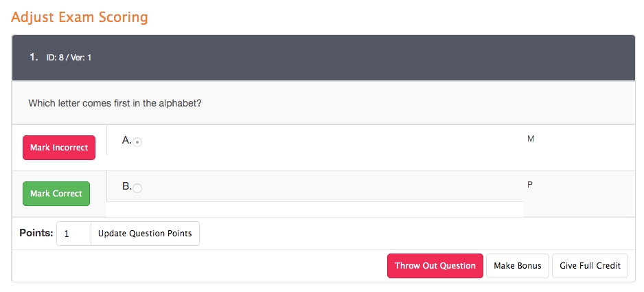Give full credit for the question
The image size is (644, 292).
[x=590, y=266]
